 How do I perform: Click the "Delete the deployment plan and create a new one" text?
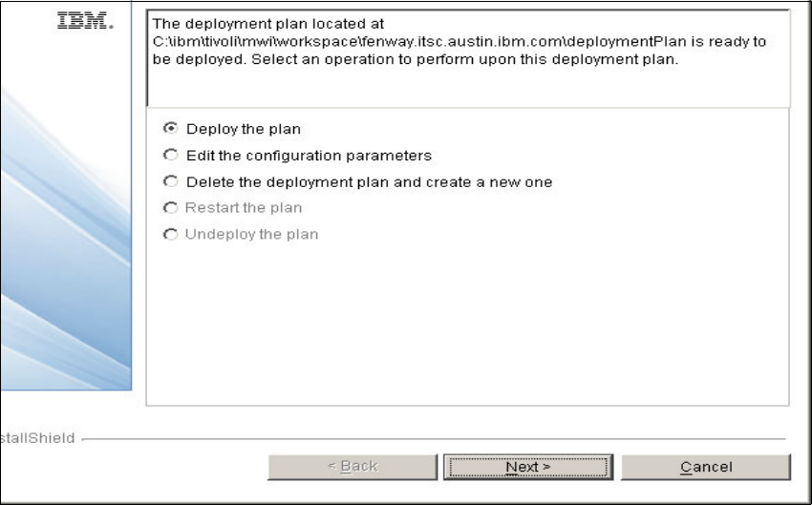click(x=370, y=181)
